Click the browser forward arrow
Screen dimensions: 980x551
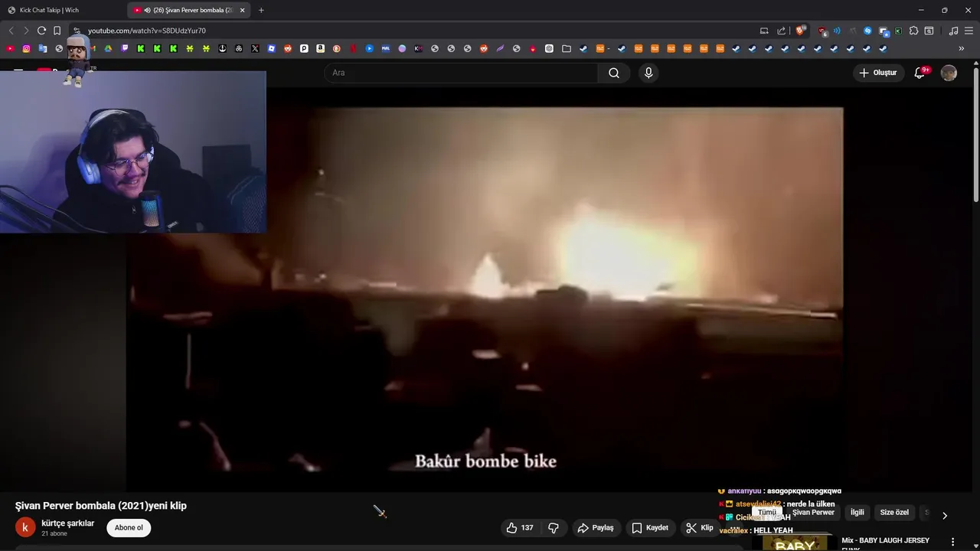pyautogui.click(x=25, y=31)
